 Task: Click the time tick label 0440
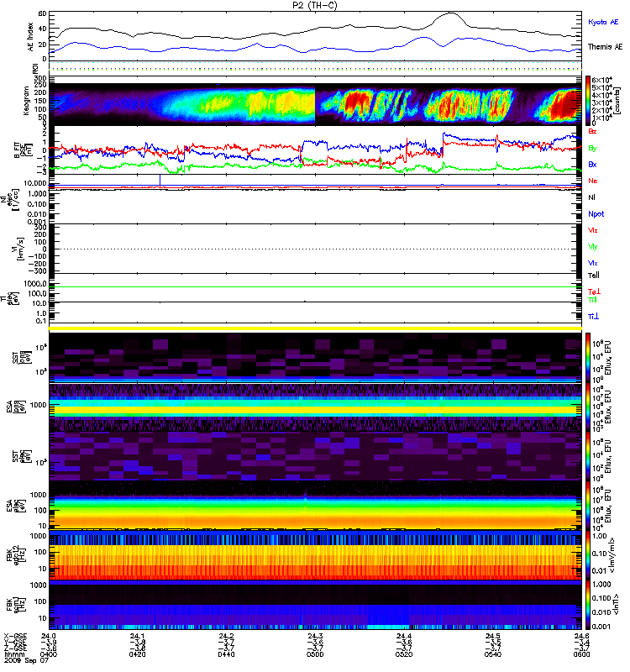click(226, 654)
